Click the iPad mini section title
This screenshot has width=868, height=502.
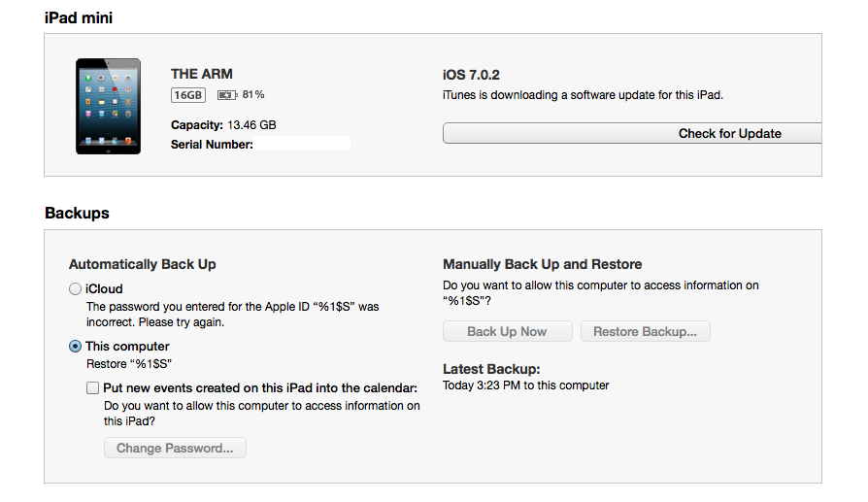78,17
